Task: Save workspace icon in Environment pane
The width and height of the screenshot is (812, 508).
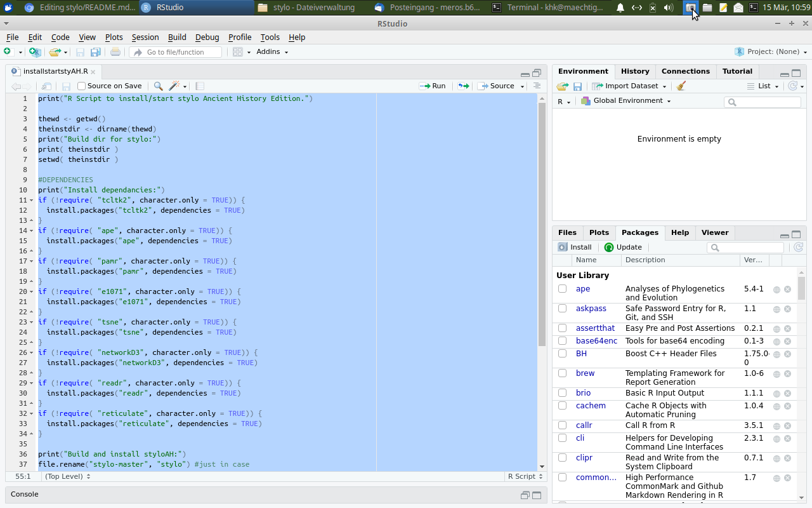Action: pos(577,86)
